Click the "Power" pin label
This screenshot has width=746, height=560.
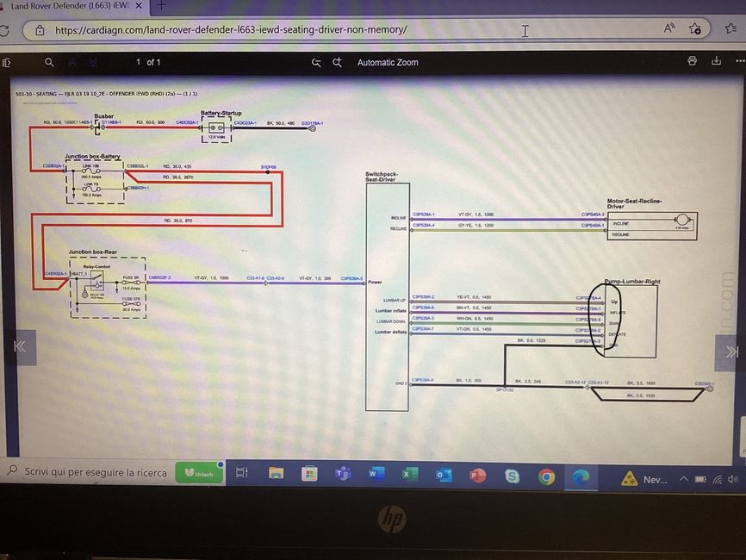375,282
